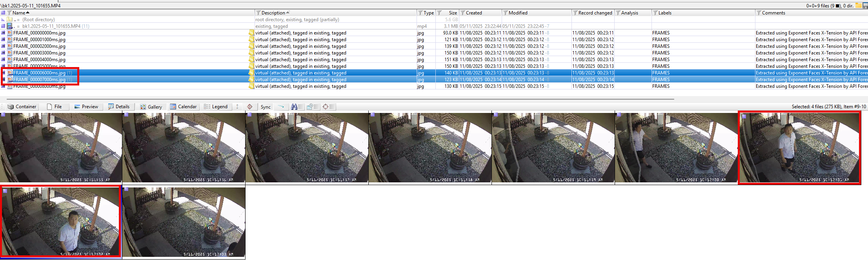Click the binoculars search hit list icon
This screenshot has height=260, width=868.
[297, 107]
